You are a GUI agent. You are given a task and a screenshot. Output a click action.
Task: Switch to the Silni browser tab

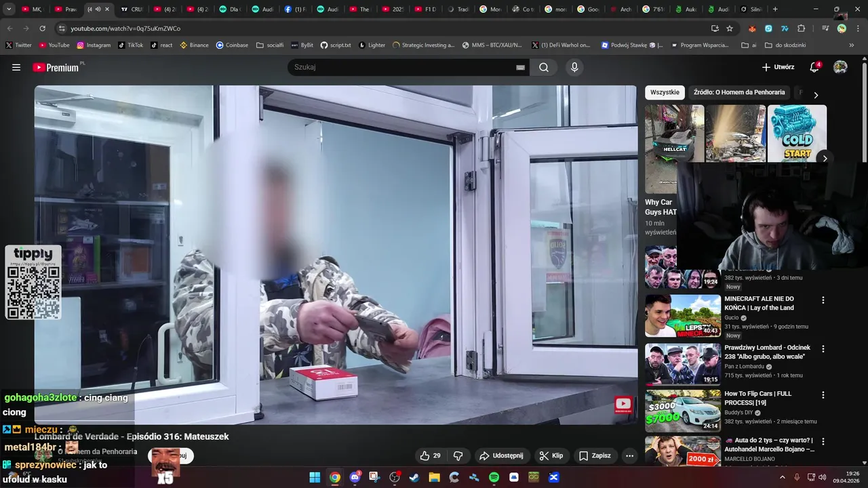751,9
